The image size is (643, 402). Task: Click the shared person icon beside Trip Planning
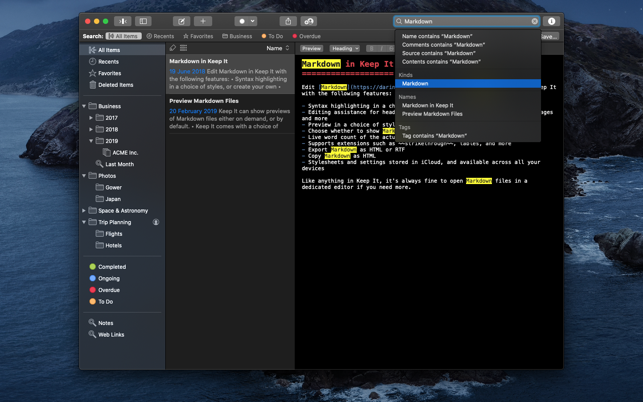pos(156,222)
